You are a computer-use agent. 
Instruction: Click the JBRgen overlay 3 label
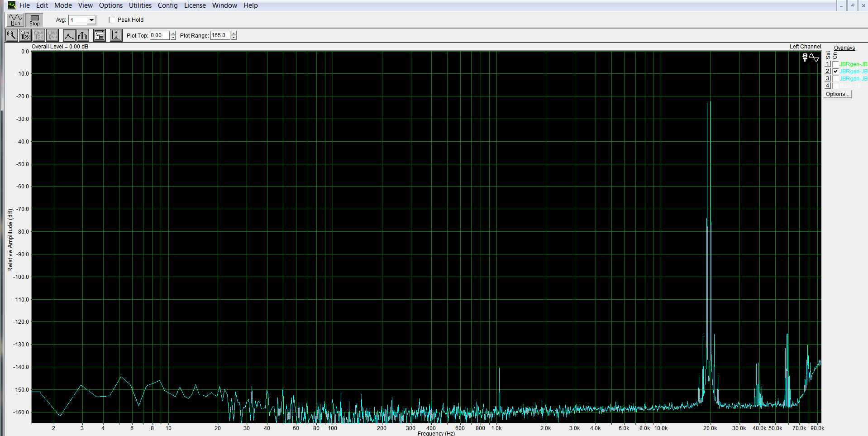click(854, 79)
